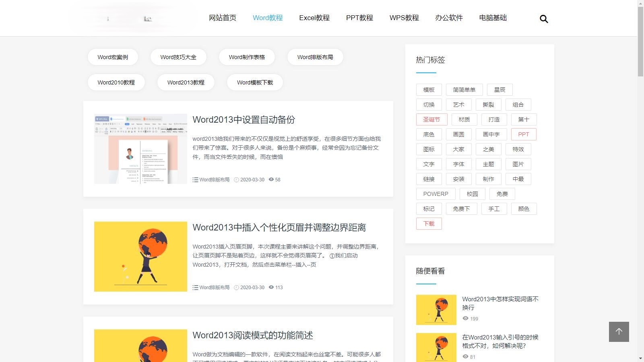Open sidebar article Word2013中怎样实现词语不换行
644x362 pixels.
point(500,303)
